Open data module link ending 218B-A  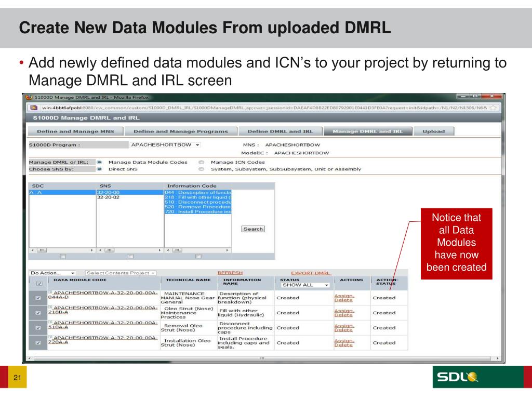click(x=103, y=310)
